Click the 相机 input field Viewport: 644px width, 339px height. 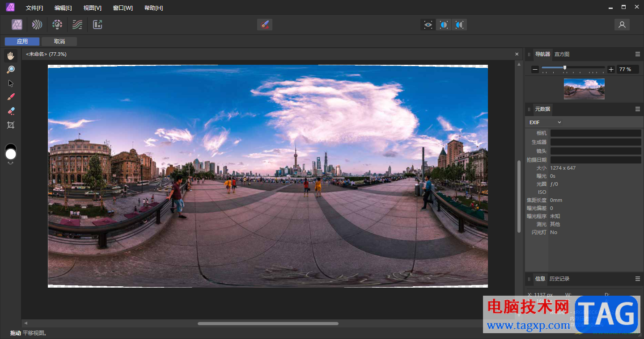(x=596, y=133)
